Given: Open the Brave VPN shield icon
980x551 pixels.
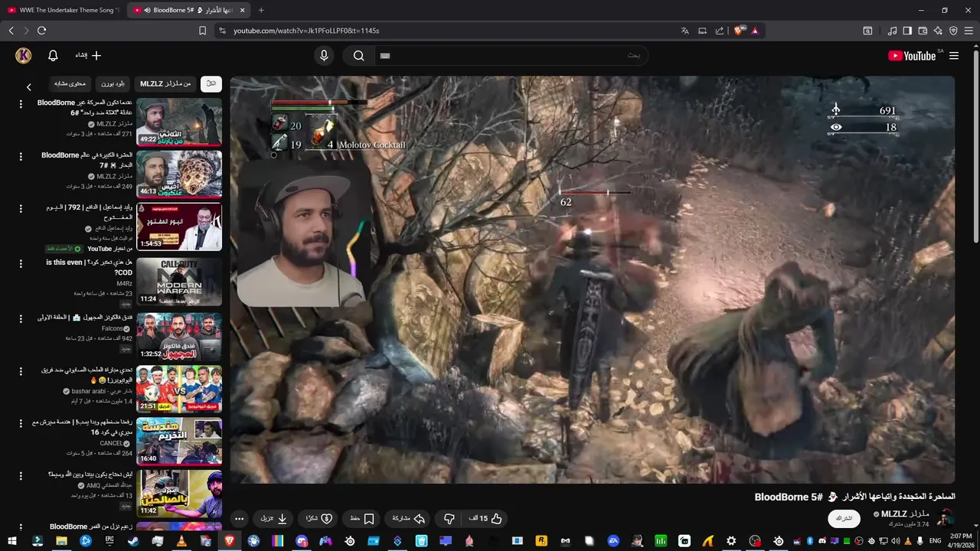Looking at the screenshot, I should pyautogui.click(x=953, y=31).
